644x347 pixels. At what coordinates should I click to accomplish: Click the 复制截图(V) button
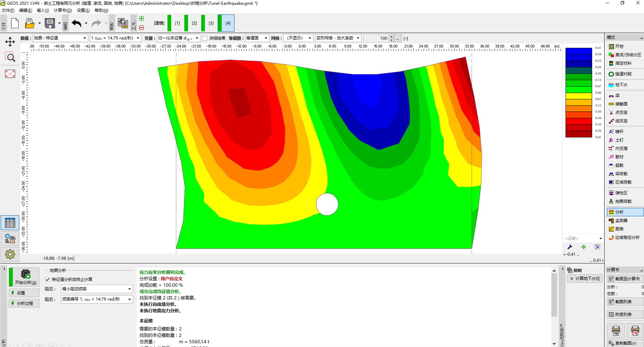coord(625,343)
